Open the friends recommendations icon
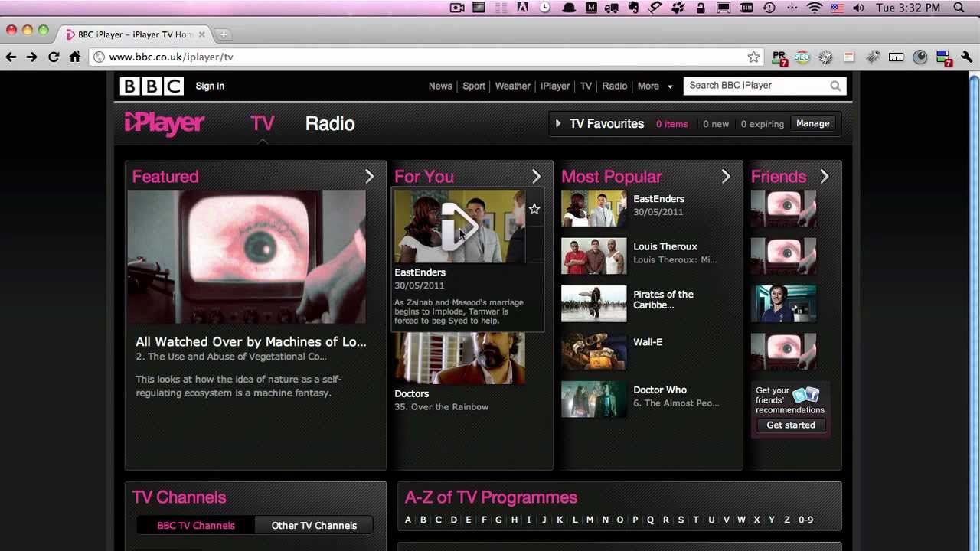 (805, 395)
